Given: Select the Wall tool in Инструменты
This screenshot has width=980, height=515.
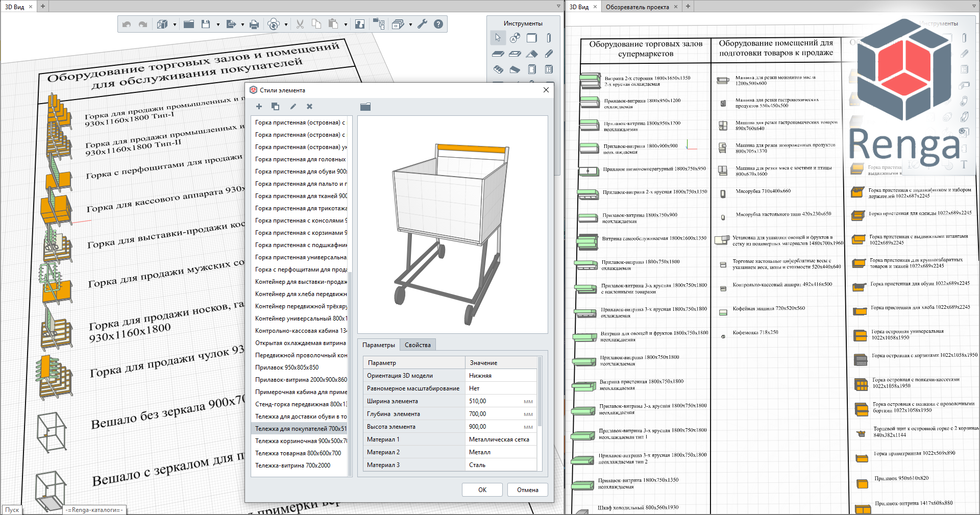Looking at the screenshot, I should 532,38.
